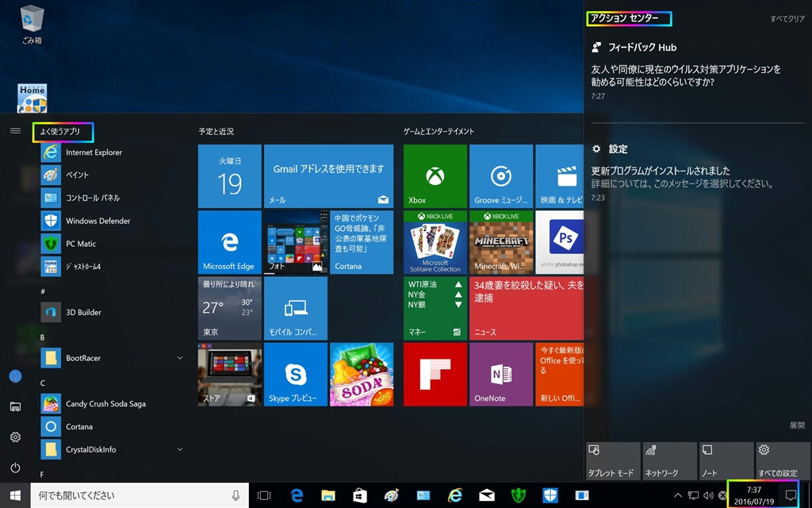
Task: Expand the BootRacer folder chevron
Action: coord(180,359)
